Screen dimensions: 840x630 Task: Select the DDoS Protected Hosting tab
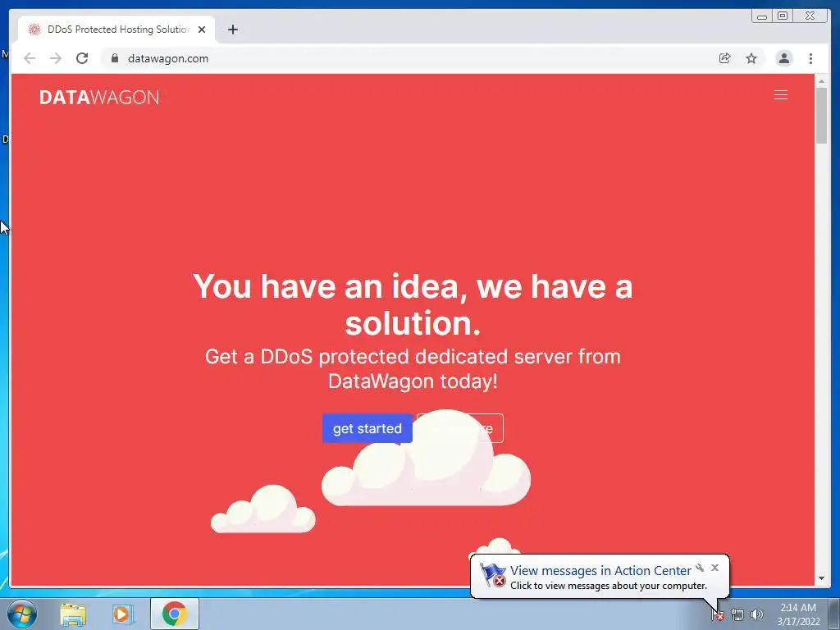(x=116, y=30)
